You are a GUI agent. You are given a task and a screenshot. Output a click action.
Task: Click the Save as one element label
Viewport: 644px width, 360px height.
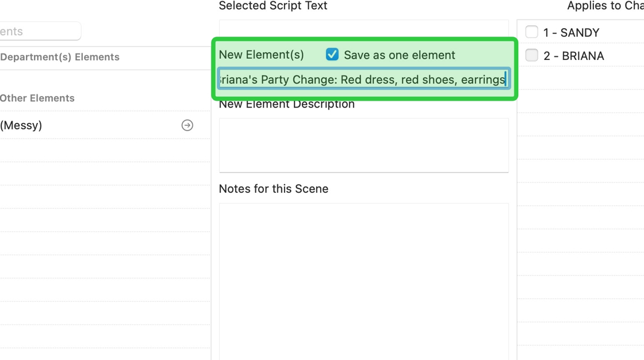[x=399, y=55]
